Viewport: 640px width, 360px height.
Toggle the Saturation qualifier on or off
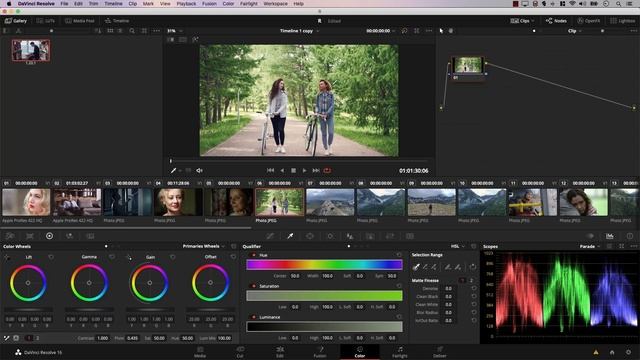click(253, 286)
